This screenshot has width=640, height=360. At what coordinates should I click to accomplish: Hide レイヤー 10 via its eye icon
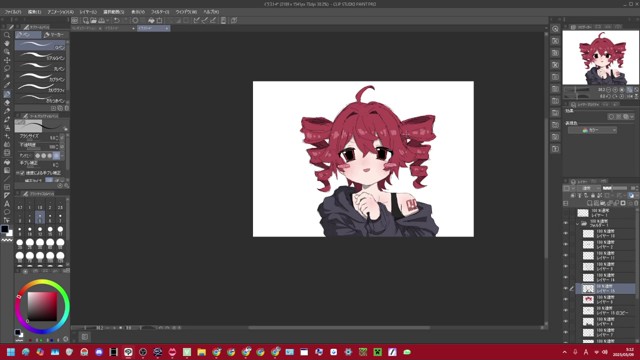[x=566, y=233]
